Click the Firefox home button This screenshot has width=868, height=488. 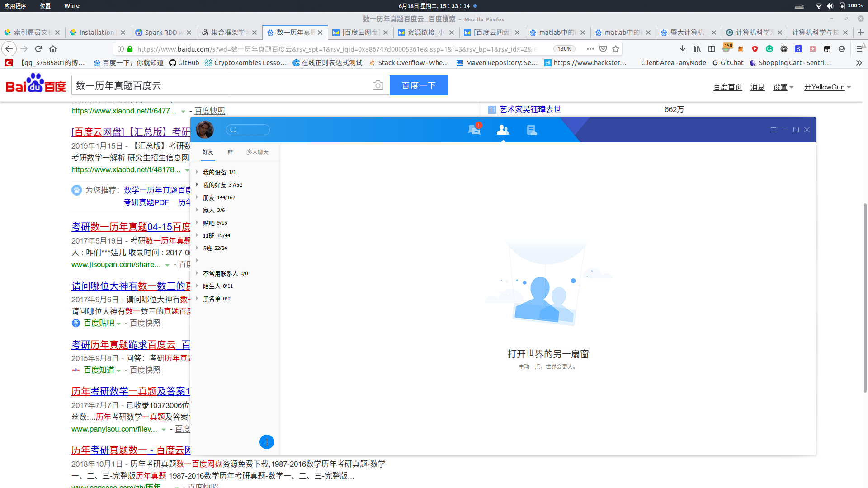[53, 49]
